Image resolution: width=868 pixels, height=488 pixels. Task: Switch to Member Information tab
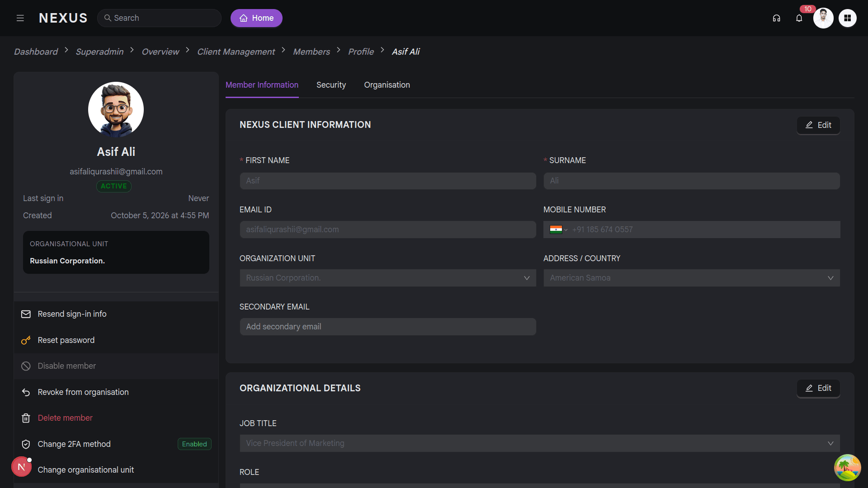(x=262, y=85)
